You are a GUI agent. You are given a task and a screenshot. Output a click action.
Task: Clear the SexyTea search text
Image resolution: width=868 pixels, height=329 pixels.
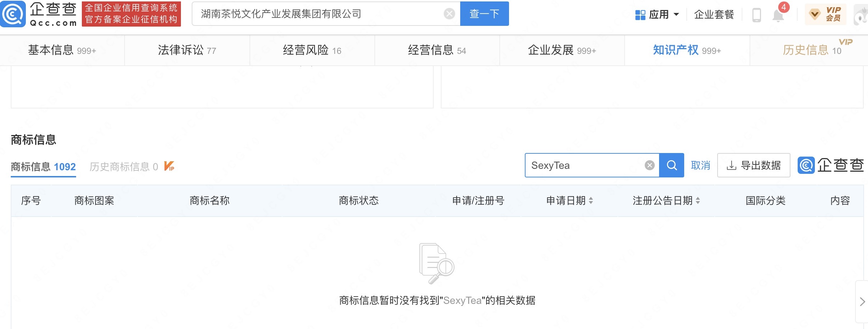point(649,165)
